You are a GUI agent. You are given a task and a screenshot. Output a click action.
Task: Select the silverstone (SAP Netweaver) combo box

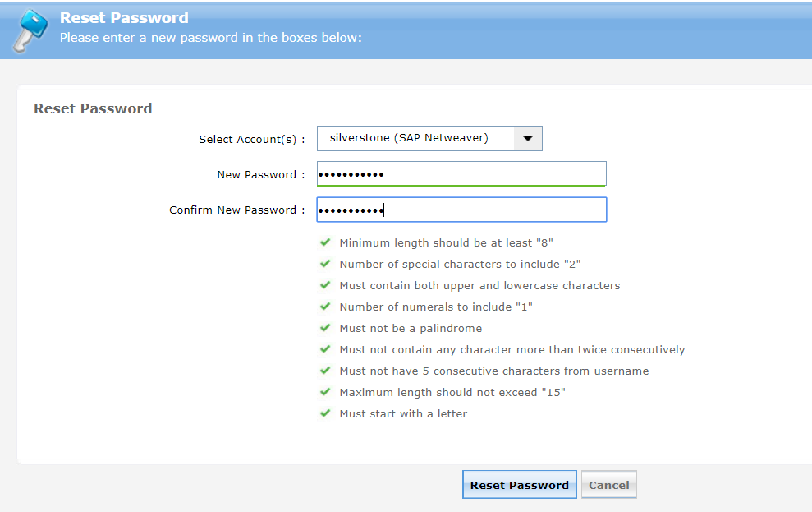click(415, 139)
